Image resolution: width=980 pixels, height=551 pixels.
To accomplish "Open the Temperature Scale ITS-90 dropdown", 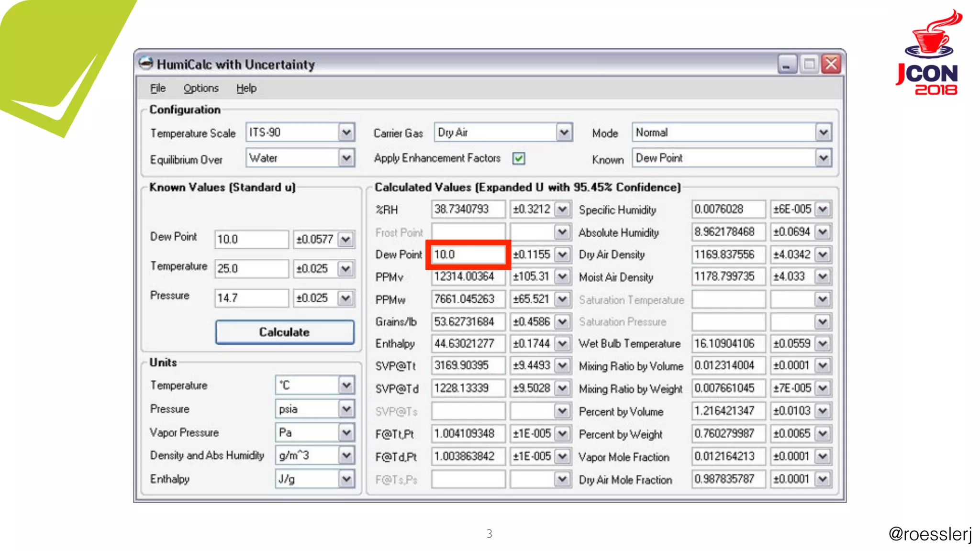I will [346, 132].
